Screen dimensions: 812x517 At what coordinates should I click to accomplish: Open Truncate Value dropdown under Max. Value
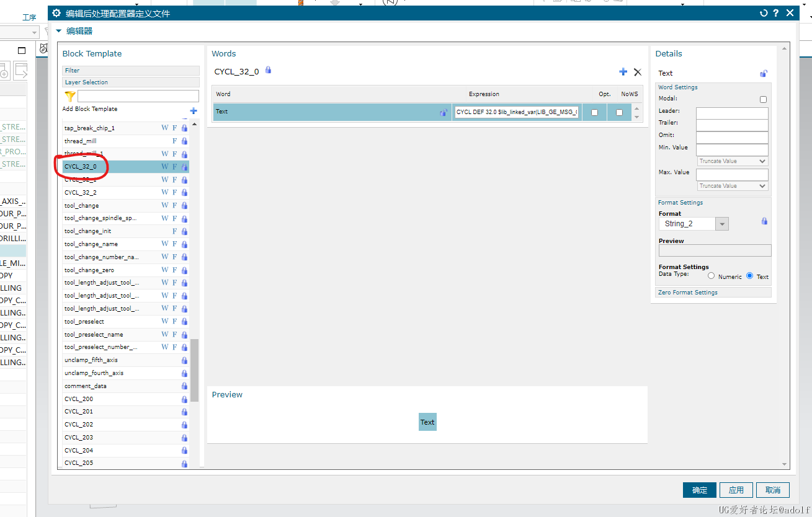tap(733, 186)
